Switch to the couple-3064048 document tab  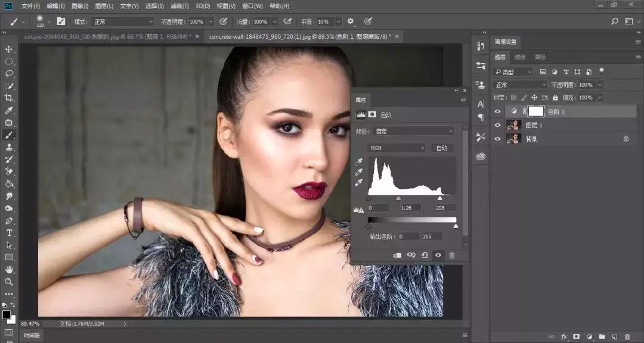[x=107, y=36]
